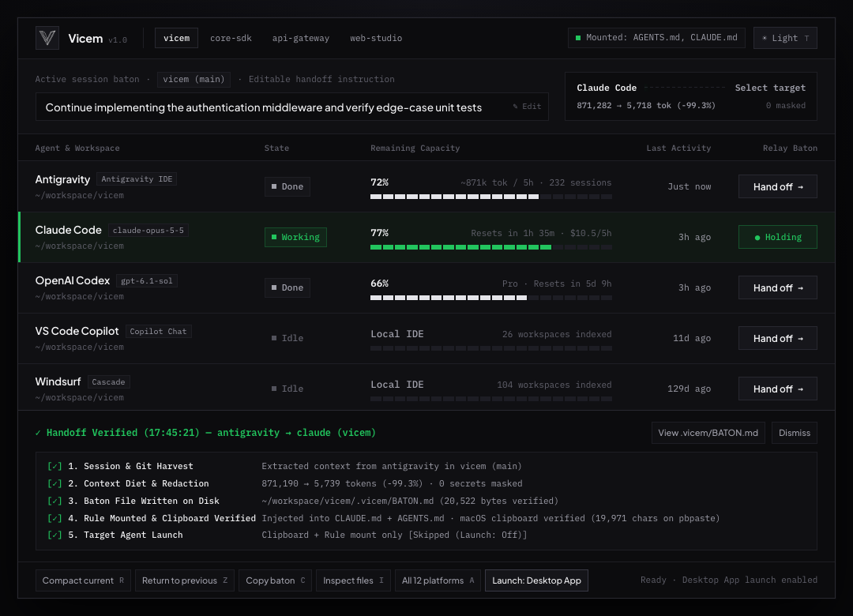Click the Working state badge for Claude Code
Screen dimensions: 853x616
point(295,237)
